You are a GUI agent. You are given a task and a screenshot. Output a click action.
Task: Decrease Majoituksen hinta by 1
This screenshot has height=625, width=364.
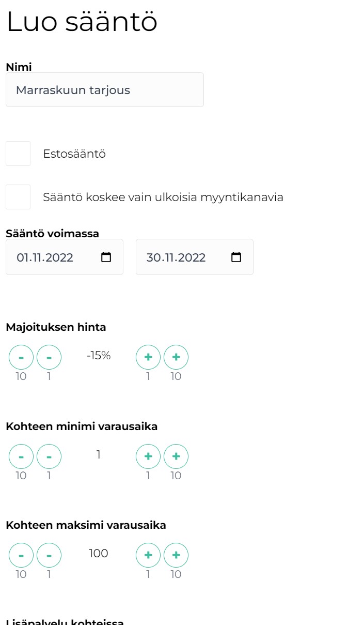point(49,357)
